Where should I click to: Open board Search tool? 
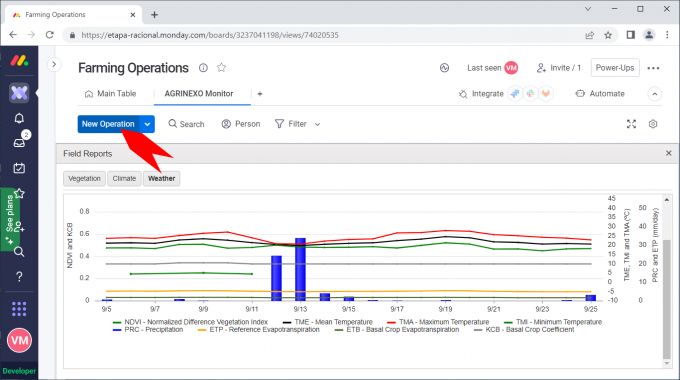[x=186, y=124]
